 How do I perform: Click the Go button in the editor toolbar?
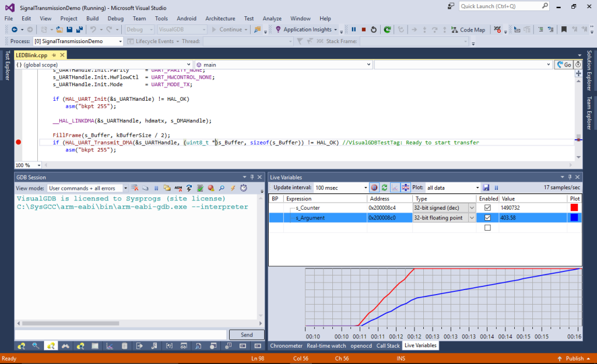point(564,65)
